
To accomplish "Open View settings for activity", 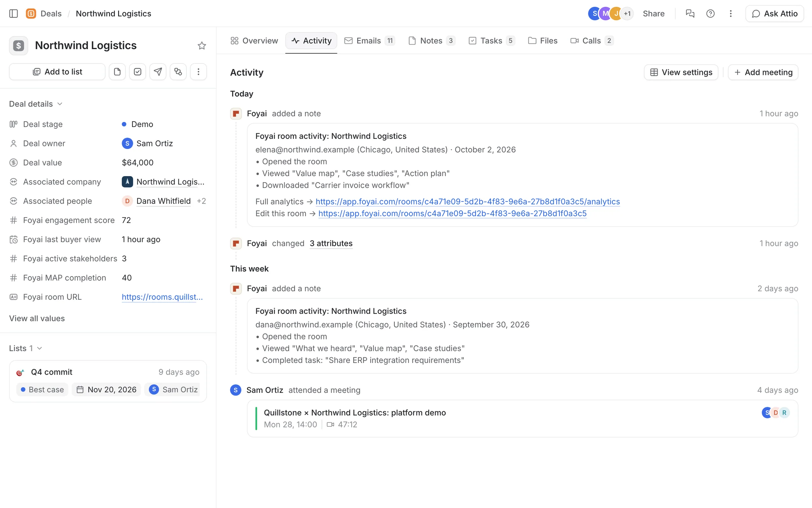I will point(681,72).
